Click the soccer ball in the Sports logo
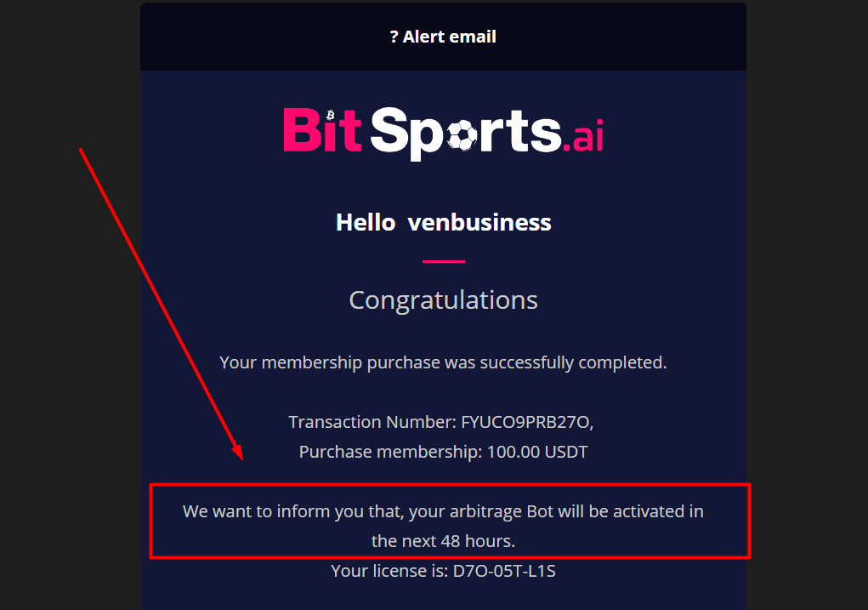 pos(462,133)
